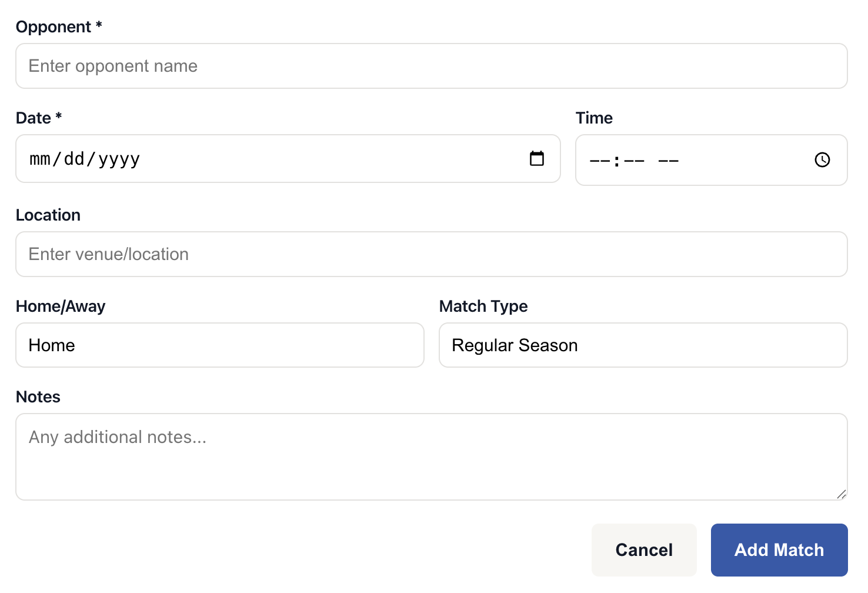Click the Add Match button
Image resolution: width=868 pixels, height=593 pixels.
[779, 549]
